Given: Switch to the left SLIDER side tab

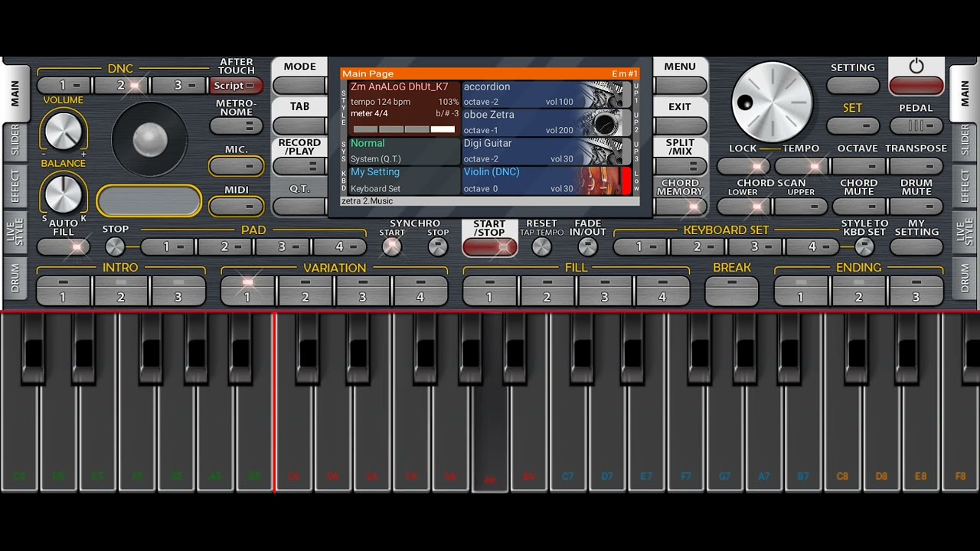Looking at the screenshot, I should coord(15,141).
